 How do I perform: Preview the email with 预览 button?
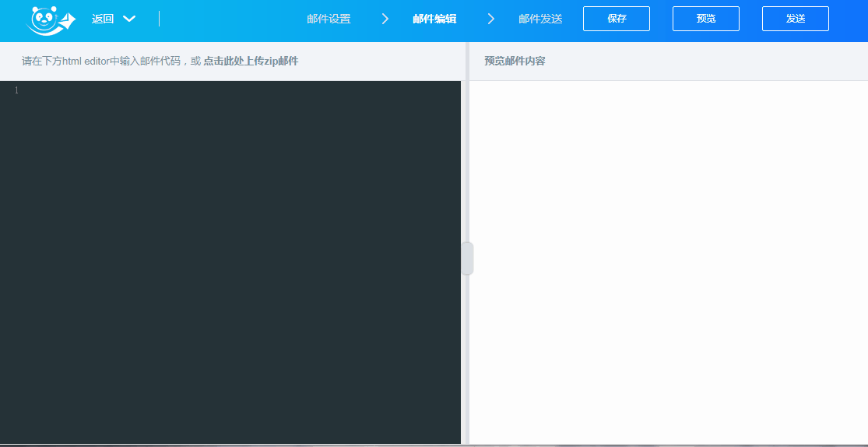point(706,19)
